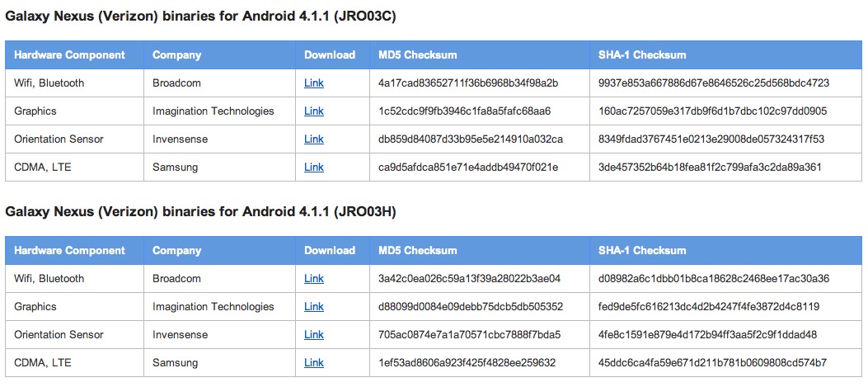Click MD5 Checksum header in JRO03C table
This screenshot has height=387, width=868.
(x=417, y=55)
